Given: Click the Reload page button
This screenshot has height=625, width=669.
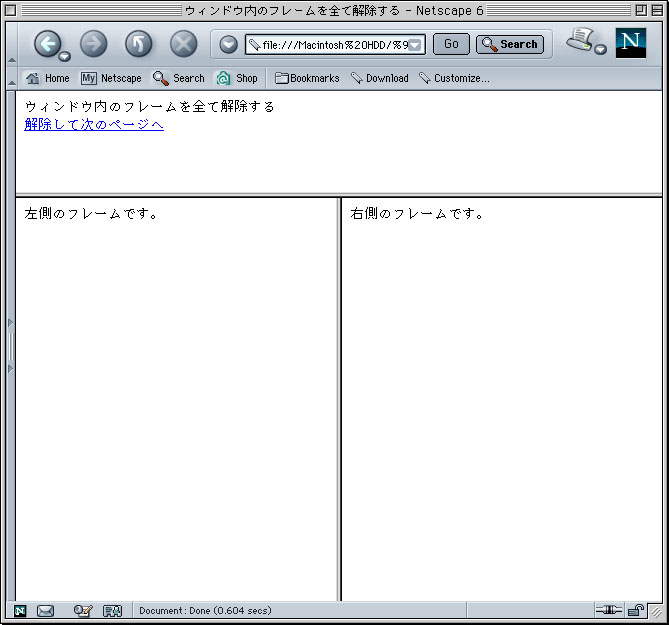Looking at the screenshot, I should click(x=138, y=44).
